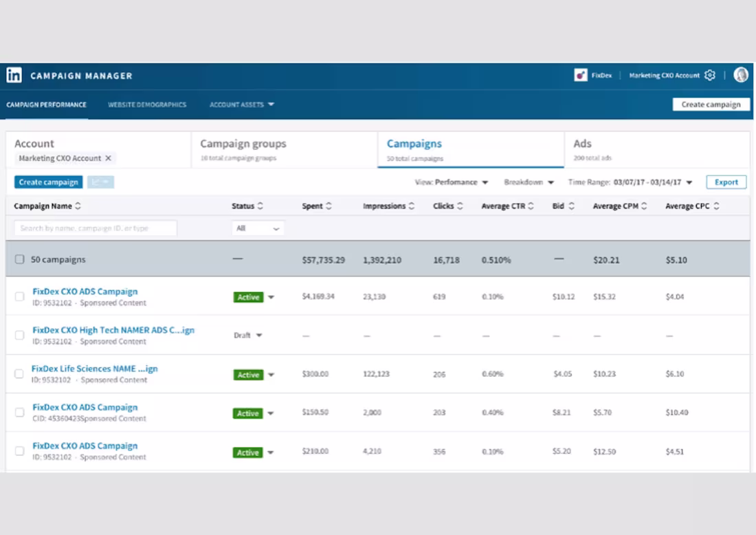Remove the Marketing CXO Account filter

[109, 158]
